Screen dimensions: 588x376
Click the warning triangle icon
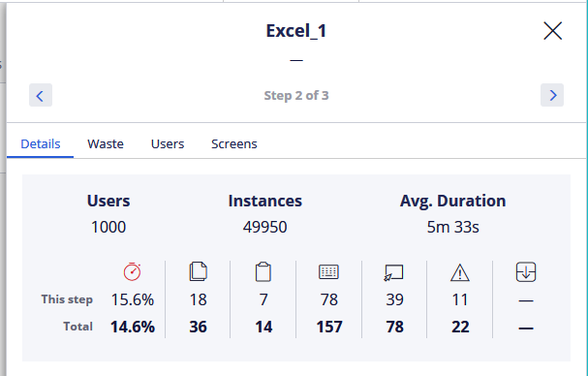[460, 272]
